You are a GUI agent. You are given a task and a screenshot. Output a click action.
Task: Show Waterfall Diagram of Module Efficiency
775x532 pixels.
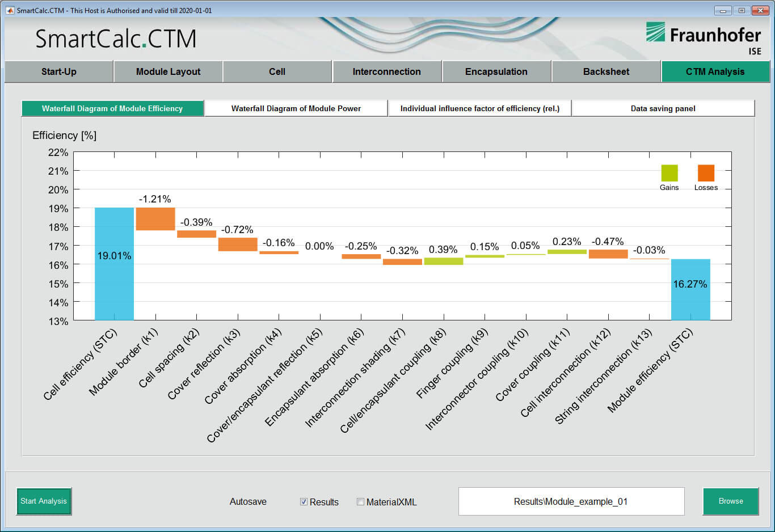(x=112, y=108)
